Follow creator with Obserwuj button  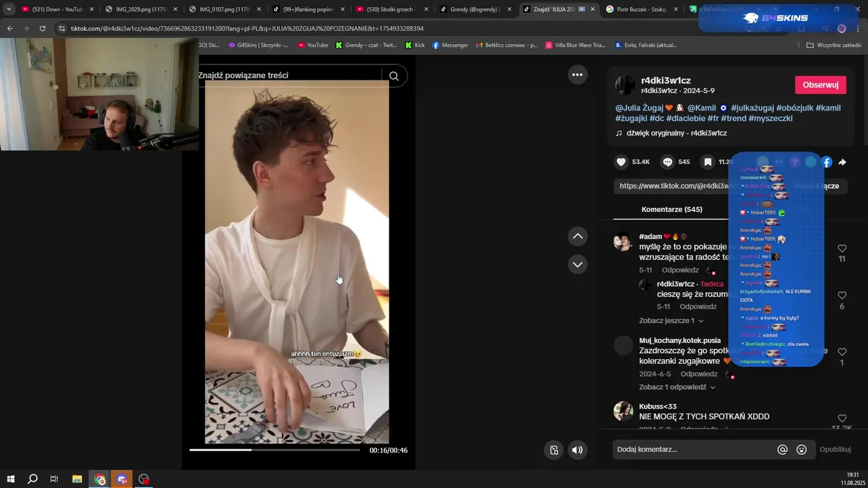click(821, 85)
